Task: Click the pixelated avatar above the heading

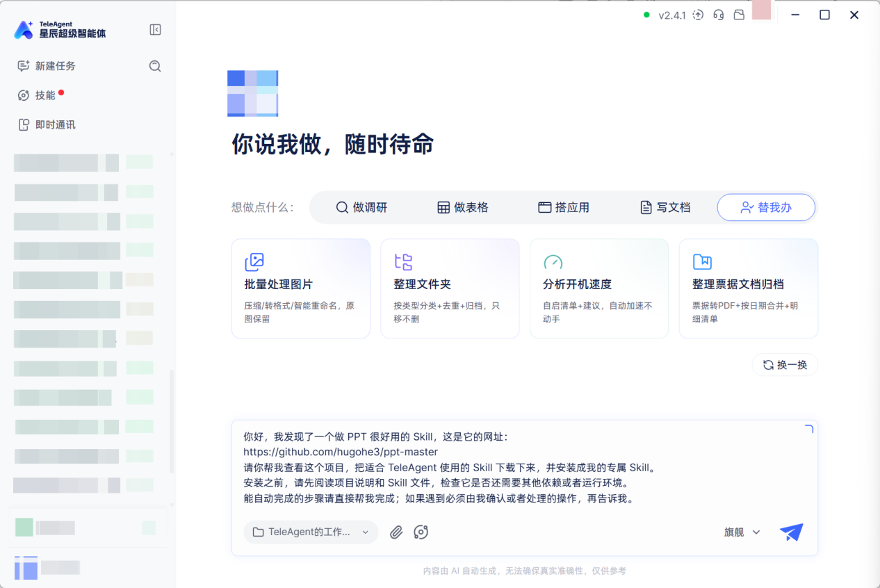Action: click(x=253, y=93)
